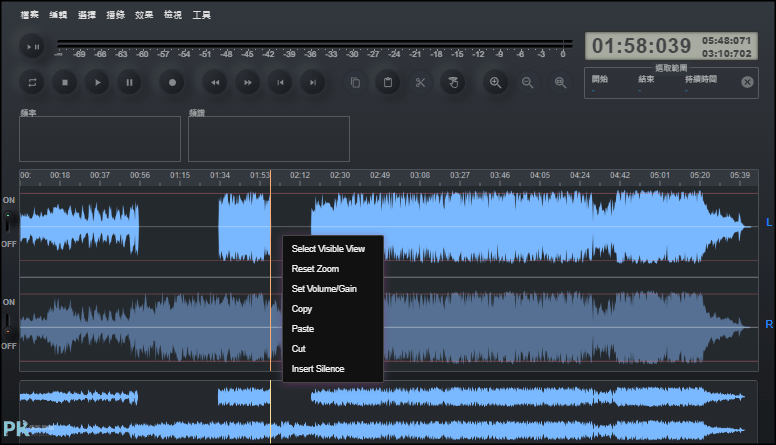
Task: Click the 01:34 ruler mark
Action: [220, 175]
